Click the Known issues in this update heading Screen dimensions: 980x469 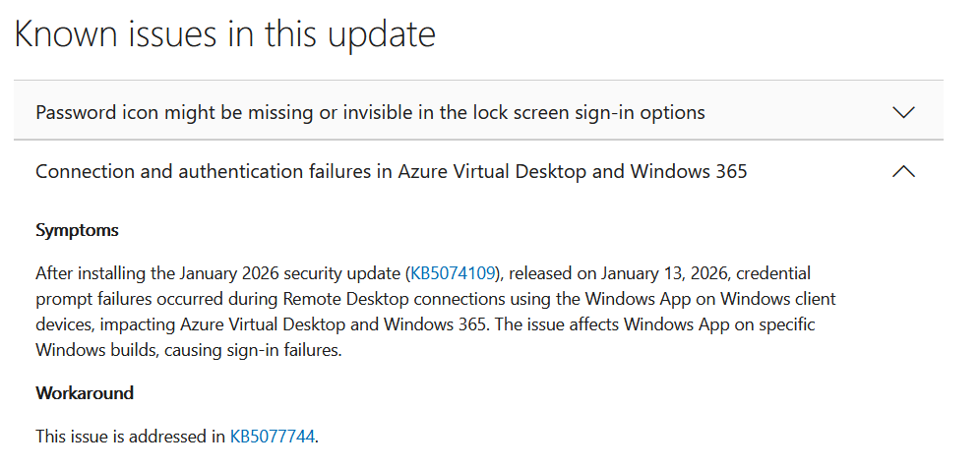click(x=224, y=34)
